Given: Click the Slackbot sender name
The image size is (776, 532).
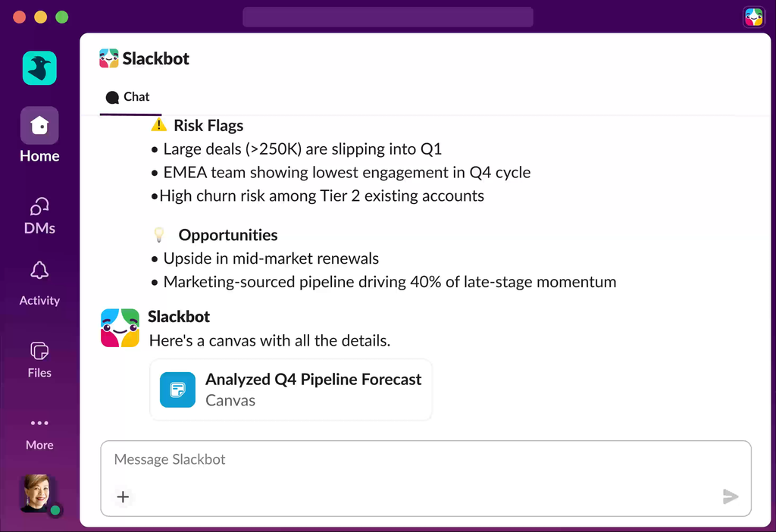Looking at the screenshot, I should (179, 317).
